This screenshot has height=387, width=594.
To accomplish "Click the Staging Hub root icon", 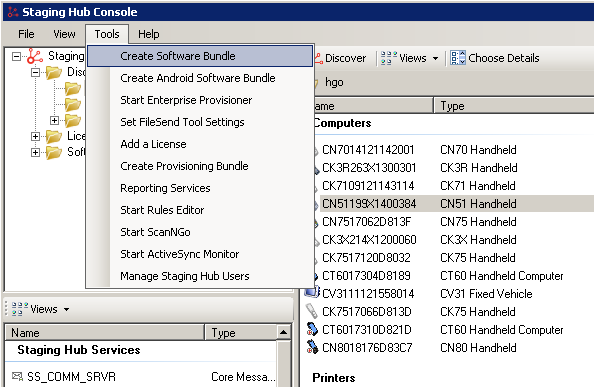I will pos(35,56).
